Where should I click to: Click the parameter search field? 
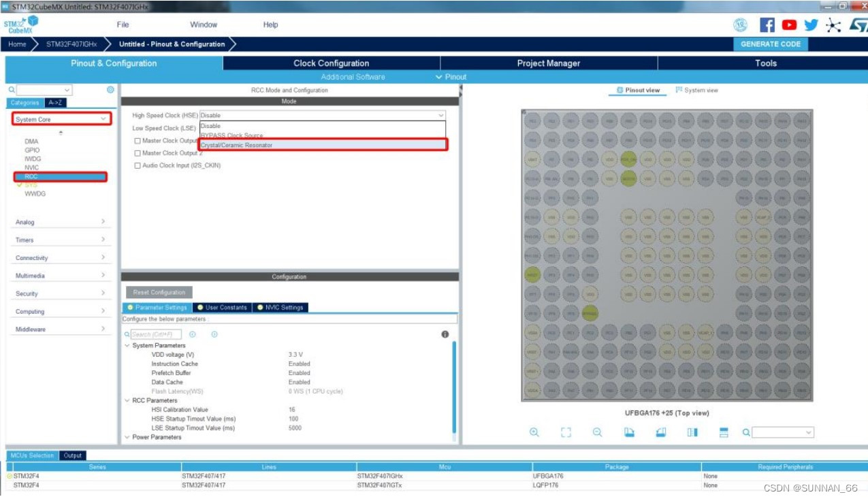157,334
